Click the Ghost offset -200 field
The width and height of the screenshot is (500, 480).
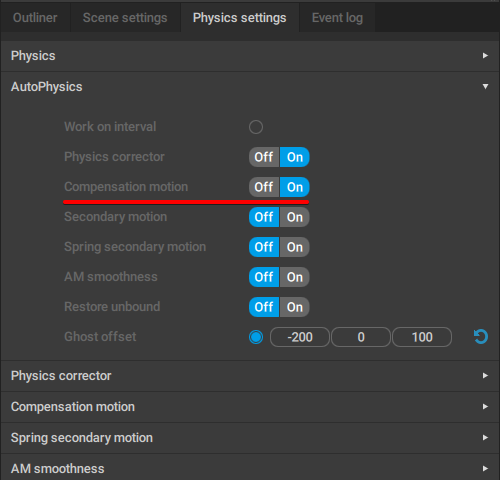tap(300, 337)
